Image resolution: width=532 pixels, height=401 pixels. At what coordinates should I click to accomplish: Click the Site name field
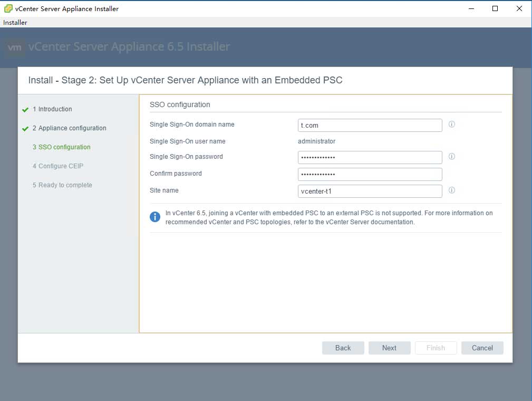370,191
